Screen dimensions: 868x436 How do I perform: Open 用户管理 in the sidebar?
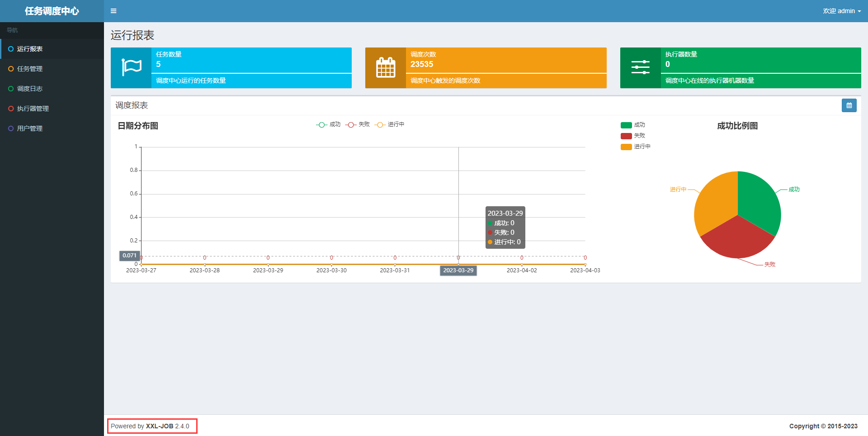(52, 128)
